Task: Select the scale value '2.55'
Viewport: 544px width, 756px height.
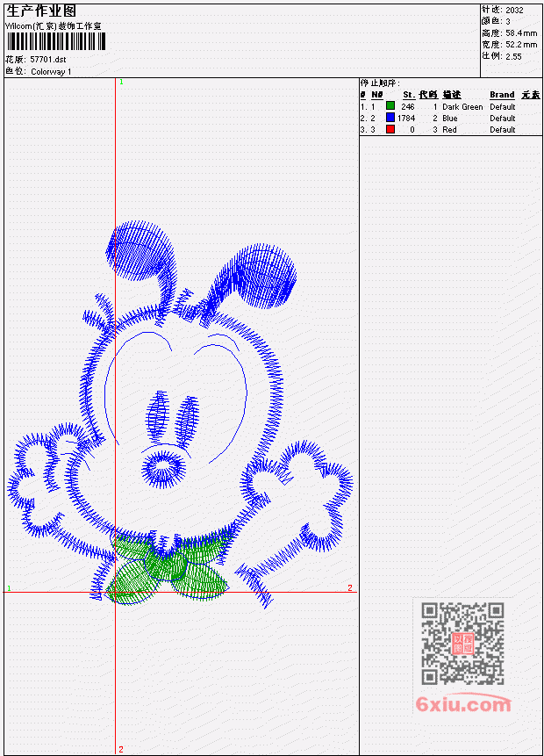Action: 513,56
